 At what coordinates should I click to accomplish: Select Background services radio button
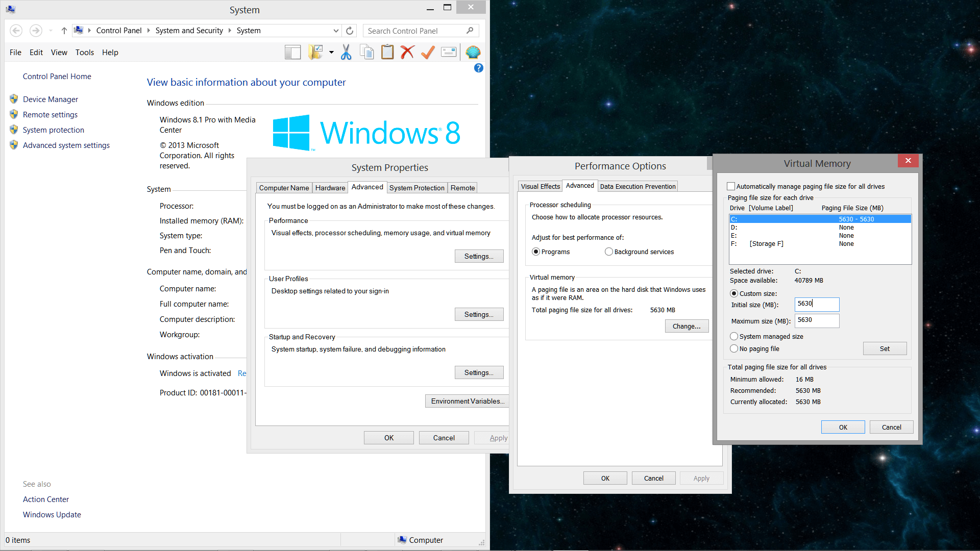click(x=608, y=252)
